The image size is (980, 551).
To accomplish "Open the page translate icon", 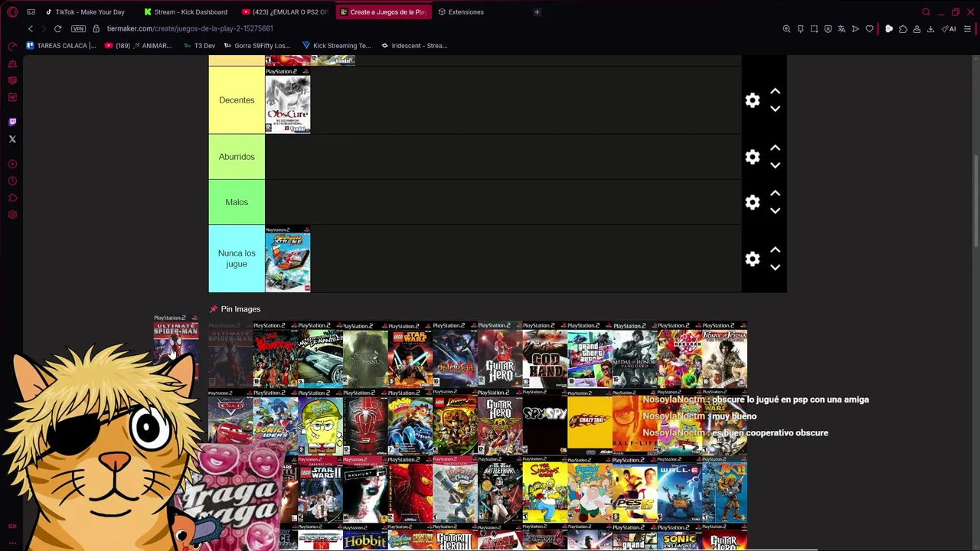I will point(841,29).
